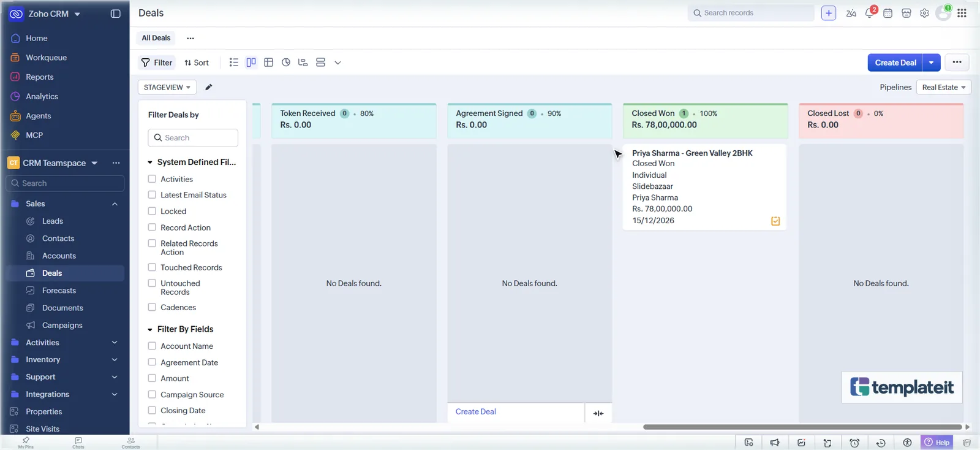The image size is (980, 450).
Task: Open announcements megaphone icon
Action: (775, 443)
